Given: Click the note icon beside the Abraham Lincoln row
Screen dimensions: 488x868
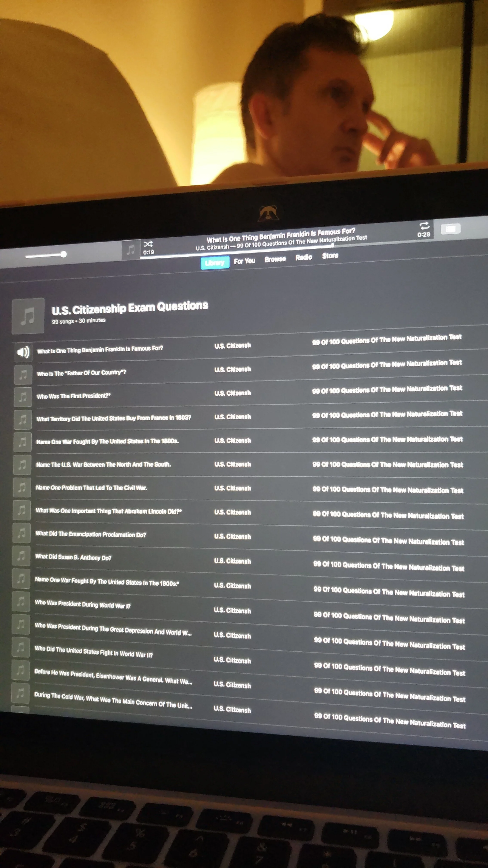Looking at the screenshot, I should coord(22,510).
